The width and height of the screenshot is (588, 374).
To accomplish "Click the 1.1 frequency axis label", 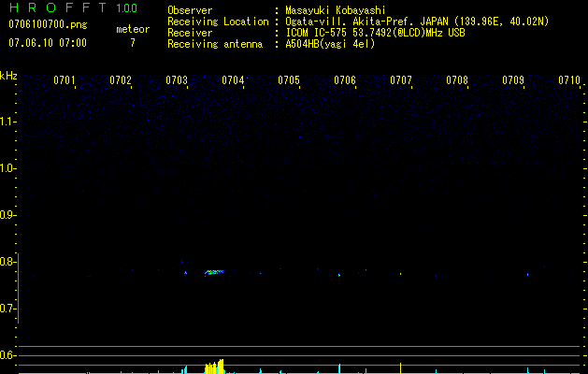I will pos(7,122).
